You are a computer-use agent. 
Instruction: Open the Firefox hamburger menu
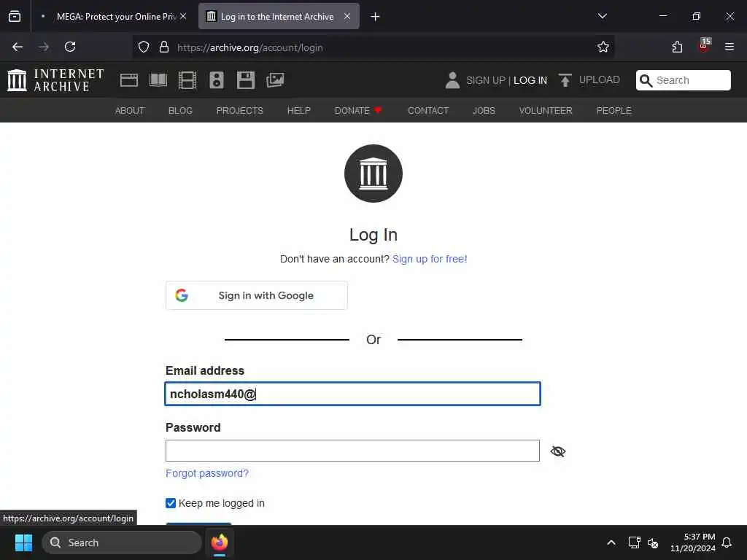pos(729,47)
